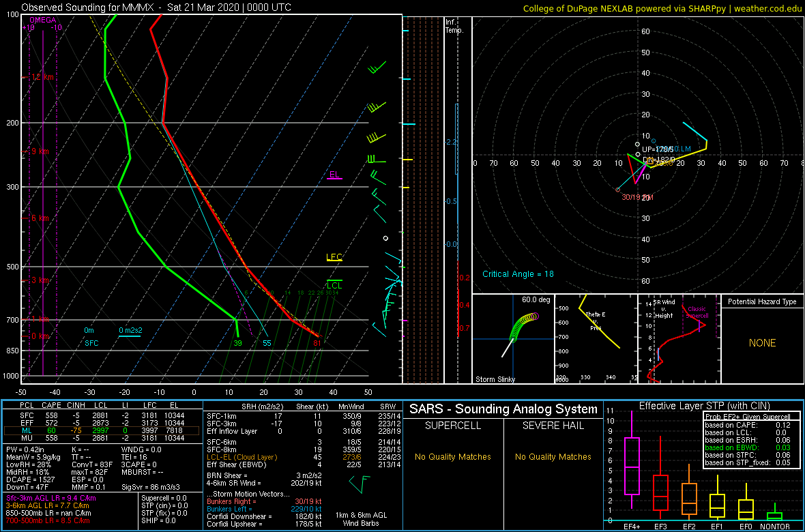
Task: Click the "Critical Angle = 18" text
Action: point(518,274)
